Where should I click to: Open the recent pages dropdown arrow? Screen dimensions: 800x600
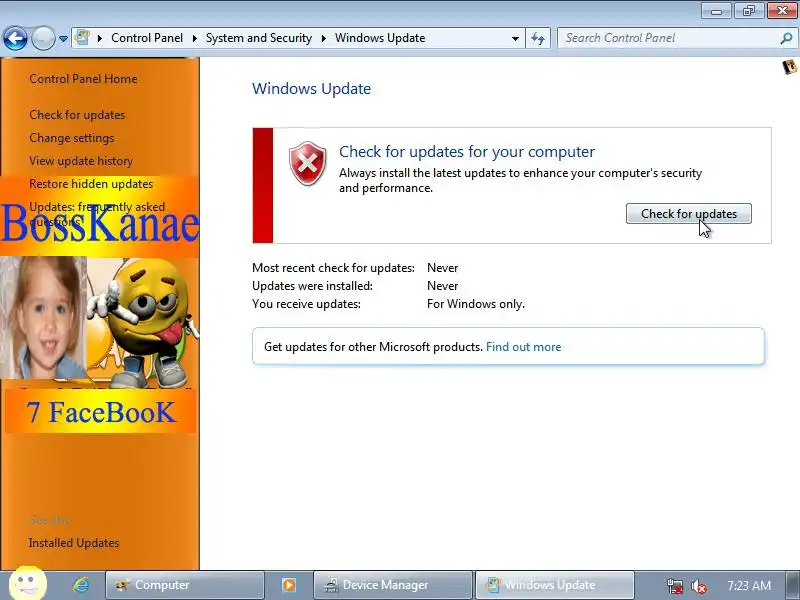pos(63,39)
